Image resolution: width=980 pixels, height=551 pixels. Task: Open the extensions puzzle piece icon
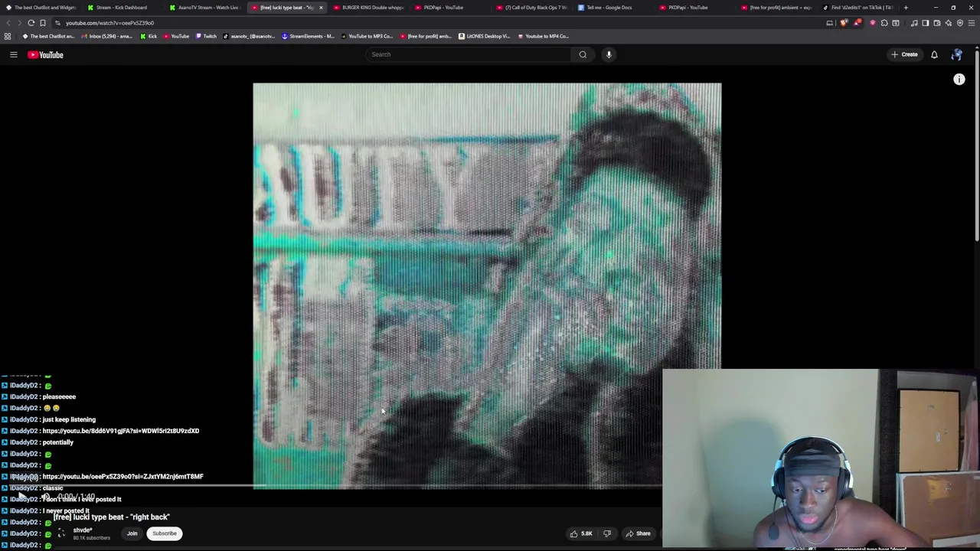pos(884,23)
